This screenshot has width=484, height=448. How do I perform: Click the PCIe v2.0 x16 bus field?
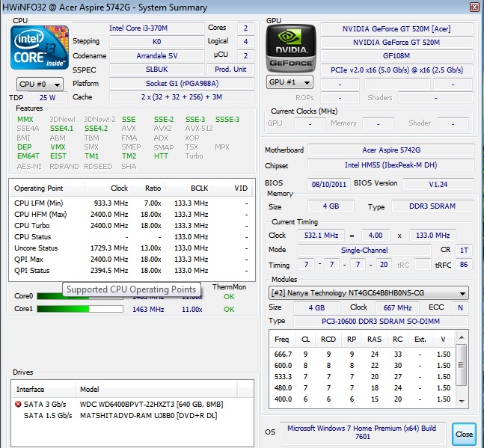point(396,70)
